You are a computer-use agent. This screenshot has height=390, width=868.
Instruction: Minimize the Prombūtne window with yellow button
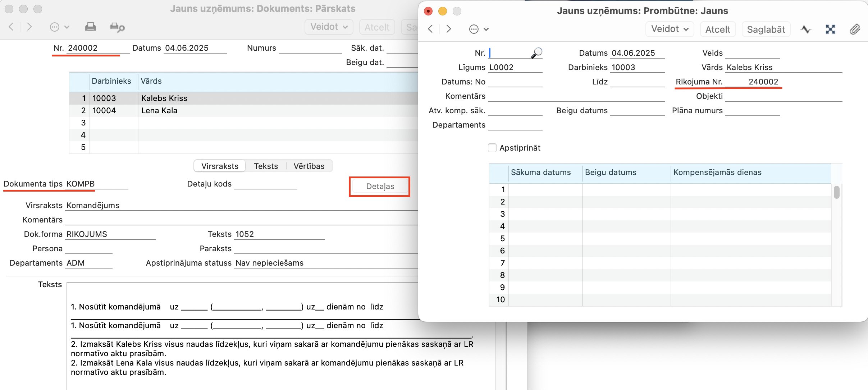point(443,11)
